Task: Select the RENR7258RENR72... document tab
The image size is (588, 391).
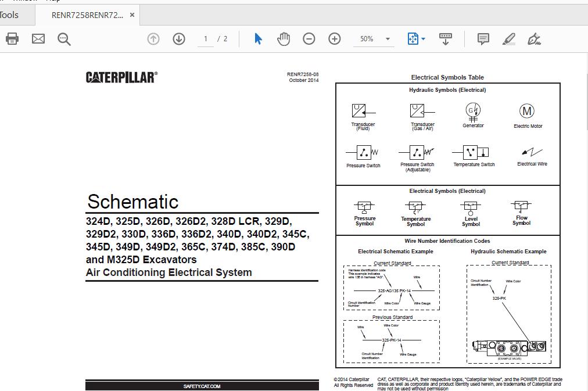Action: (87, 15)
